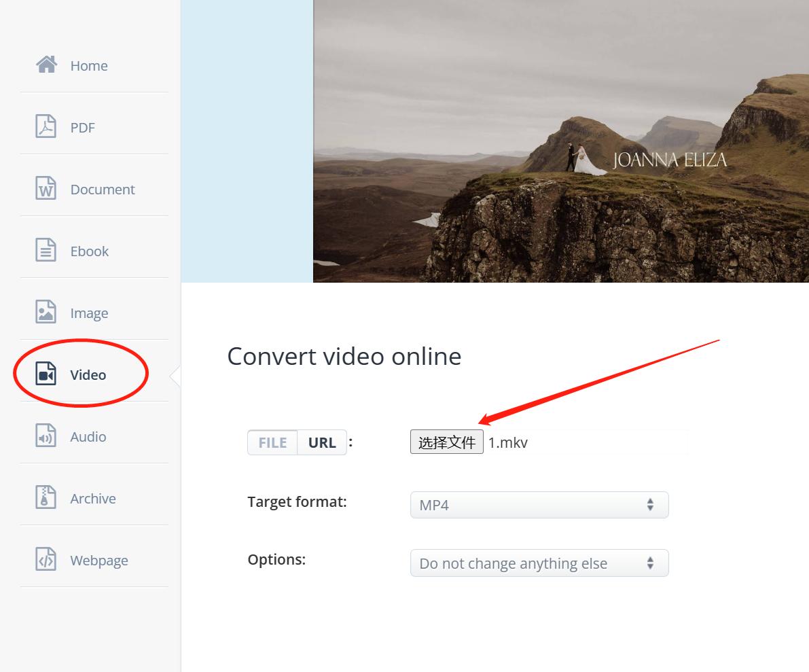This screenshot has width=809, height=672.
Task: Click the Video camera icon
Action: [46, 374]
